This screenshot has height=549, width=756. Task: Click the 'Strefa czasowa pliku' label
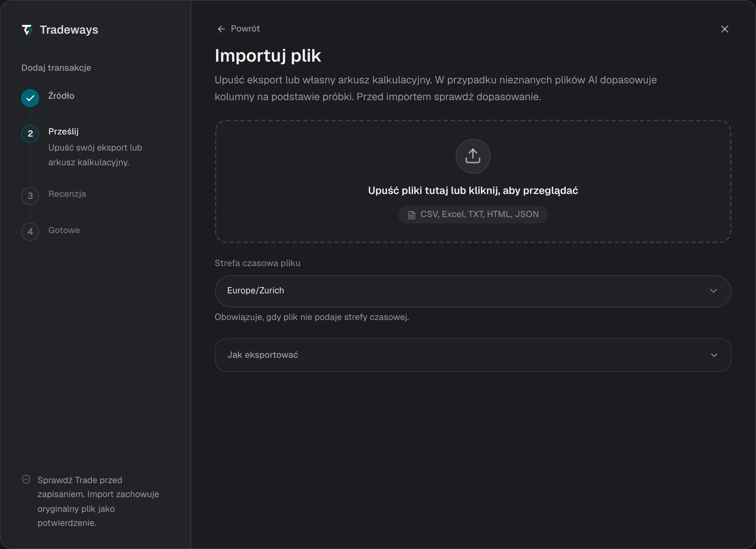click(x=258, y=263)
